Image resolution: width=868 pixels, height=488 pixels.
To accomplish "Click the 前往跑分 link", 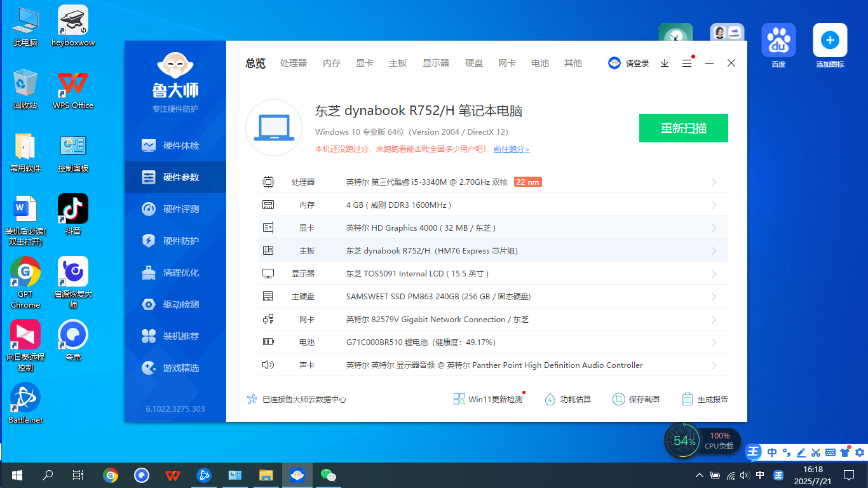I will coord(511,149).
